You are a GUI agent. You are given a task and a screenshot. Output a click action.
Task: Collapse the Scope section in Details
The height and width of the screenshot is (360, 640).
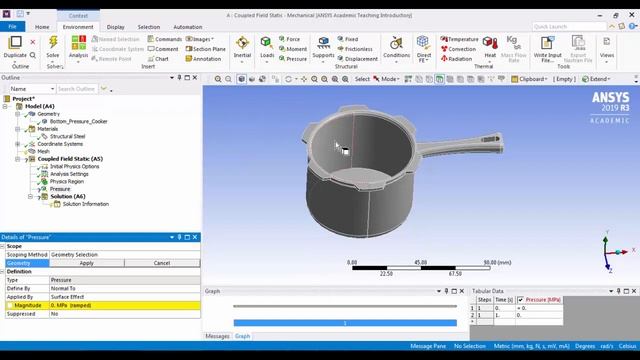click(x=2, y=247)
